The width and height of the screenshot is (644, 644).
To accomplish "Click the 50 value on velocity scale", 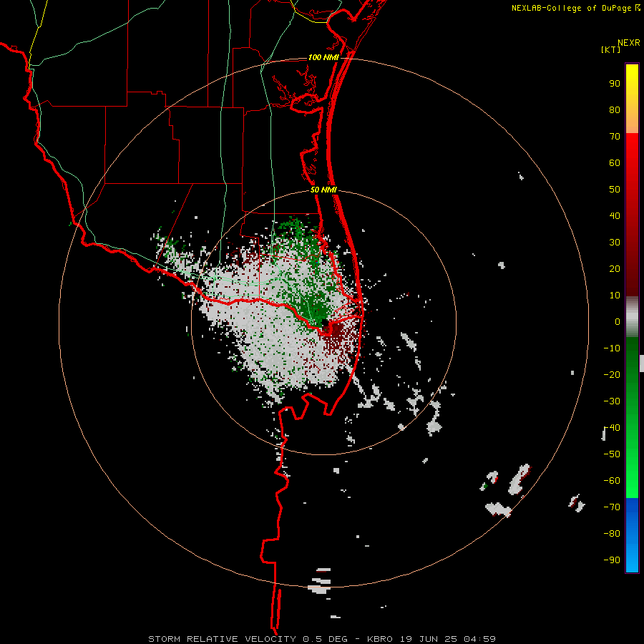I will point(615,190).
